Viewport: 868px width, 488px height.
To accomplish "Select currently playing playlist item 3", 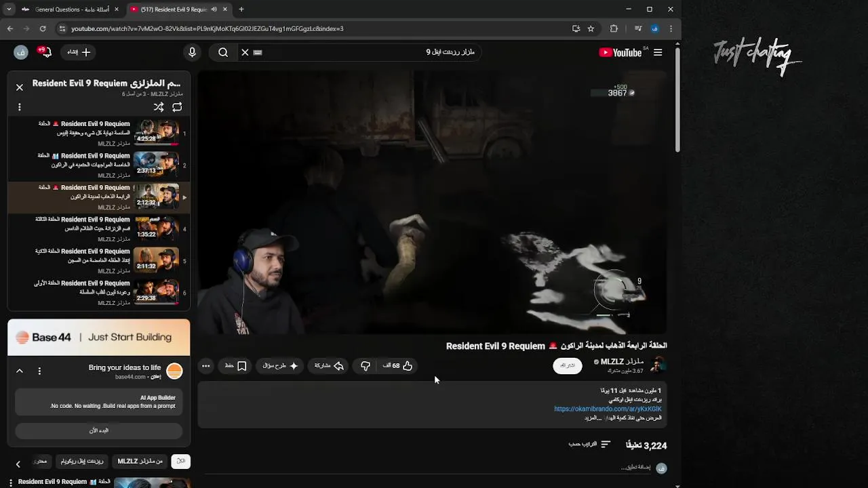I will pos(98,197).
